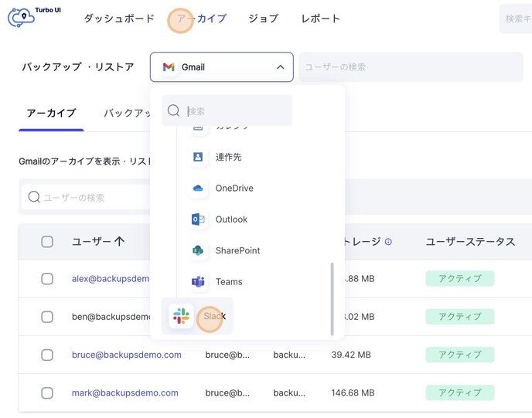Click the contacts icon in service list
Screen dimensions: 532x418
tap(198, 157)
